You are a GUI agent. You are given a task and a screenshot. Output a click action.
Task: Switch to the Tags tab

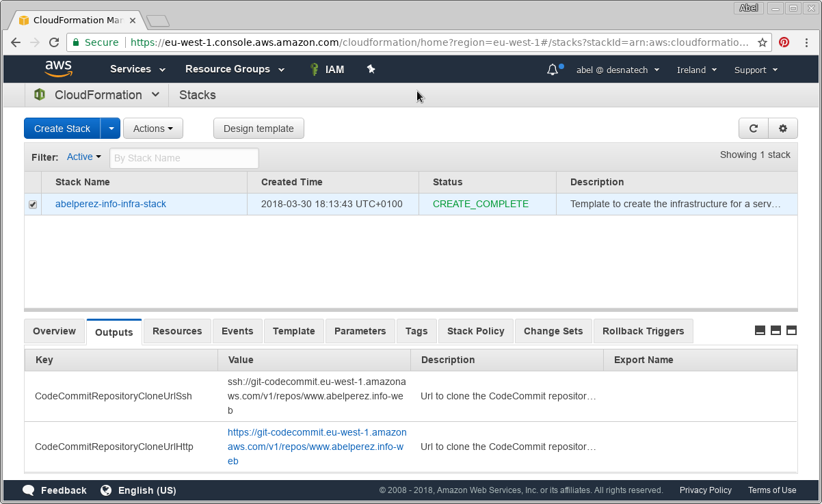[x=416, y=331]
